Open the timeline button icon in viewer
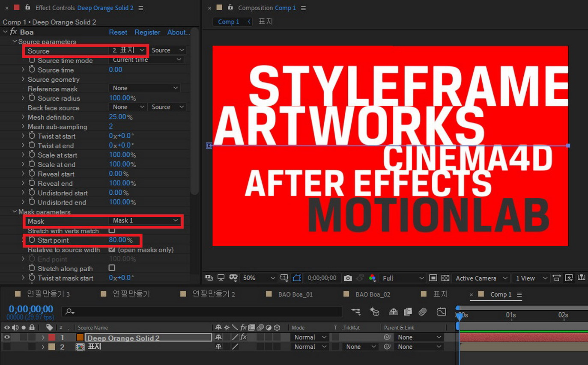The image size is (588, 365). point(581,278)
